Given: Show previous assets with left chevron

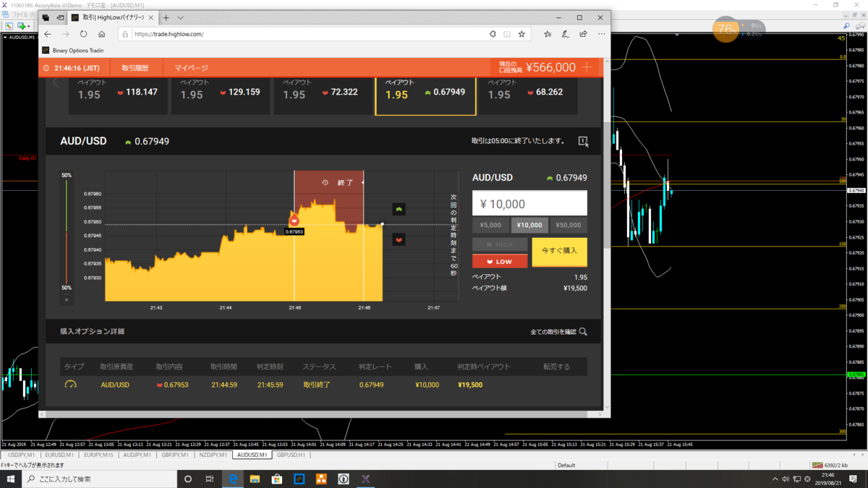Looking at the screenshot, I should tap(56, 83).
